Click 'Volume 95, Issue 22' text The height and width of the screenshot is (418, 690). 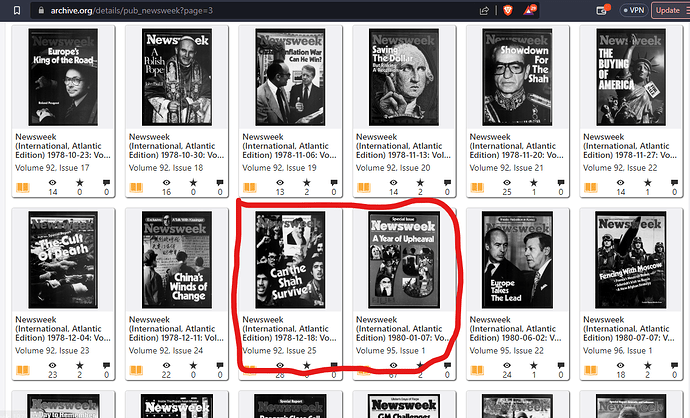pyautogui.click(x=506, y=351)
